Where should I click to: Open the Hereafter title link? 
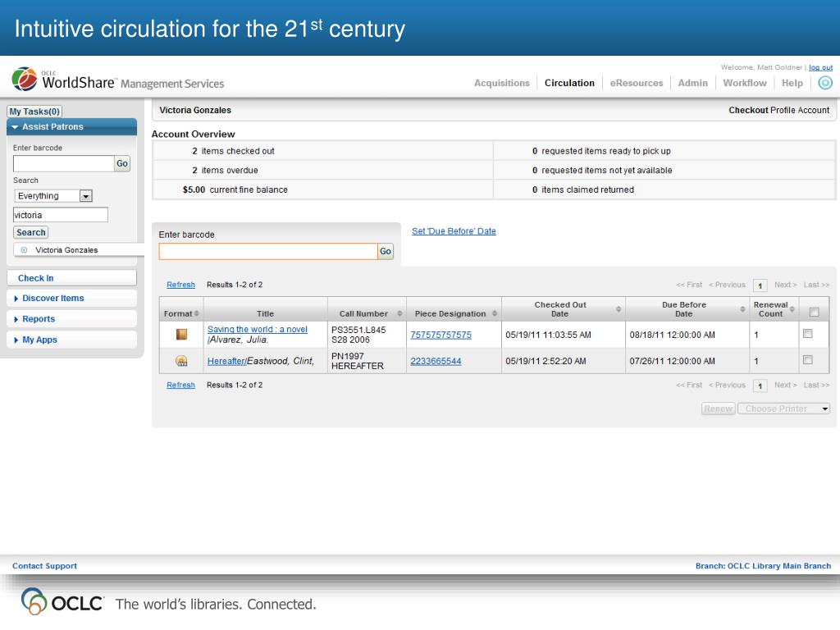click(226, 361)
